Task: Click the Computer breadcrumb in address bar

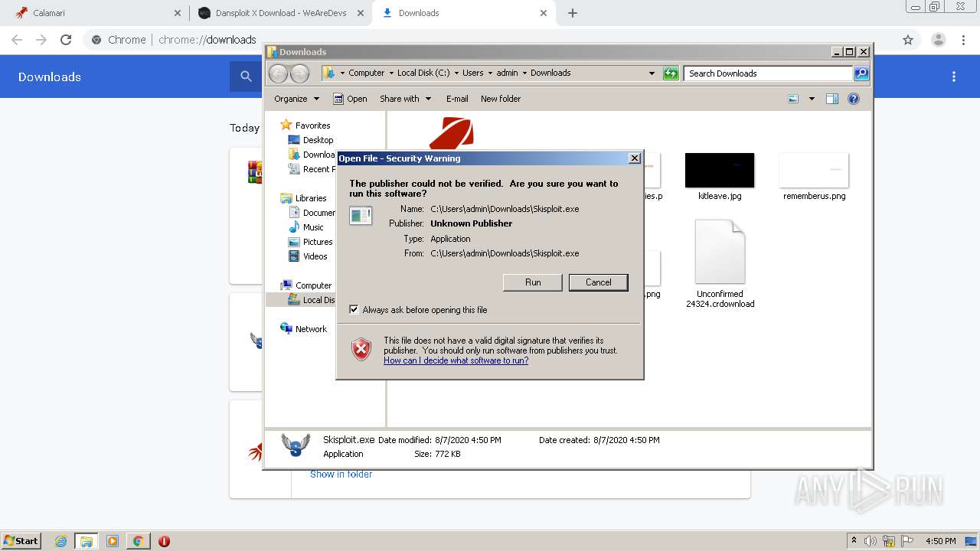Action: (x=366, y=73)
